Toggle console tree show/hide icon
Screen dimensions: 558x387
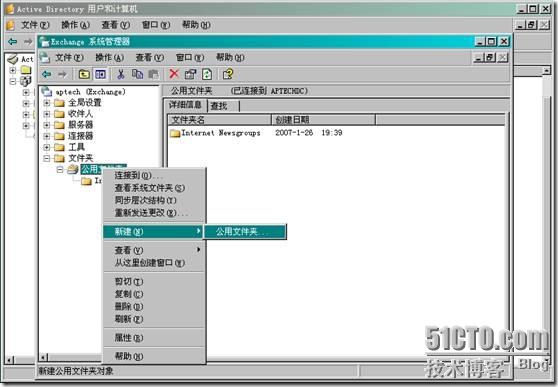coord(100,74)
